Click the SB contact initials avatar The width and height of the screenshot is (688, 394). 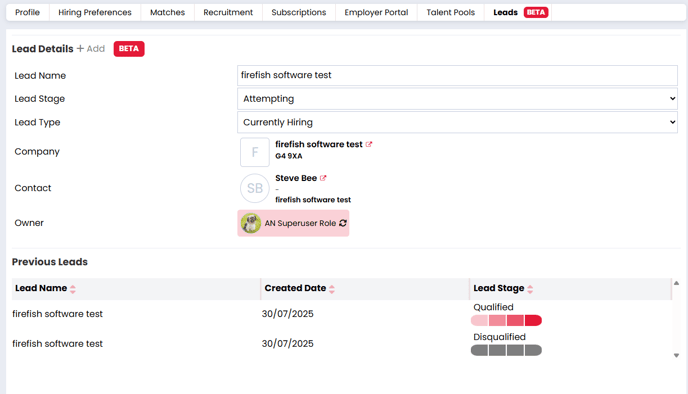pos(255,188)
